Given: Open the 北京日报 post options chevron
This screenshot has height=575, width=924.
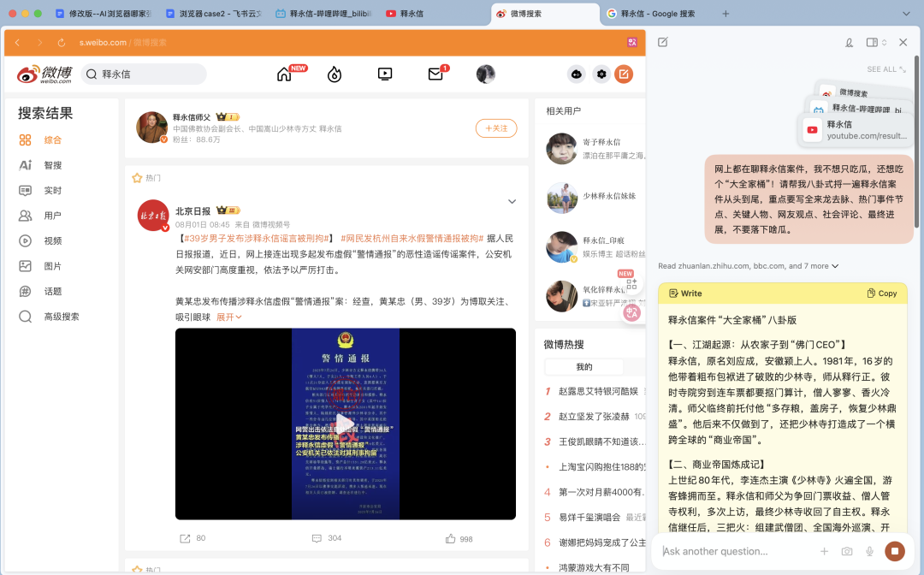Looking at the screenshot, I should coord(512,201).
